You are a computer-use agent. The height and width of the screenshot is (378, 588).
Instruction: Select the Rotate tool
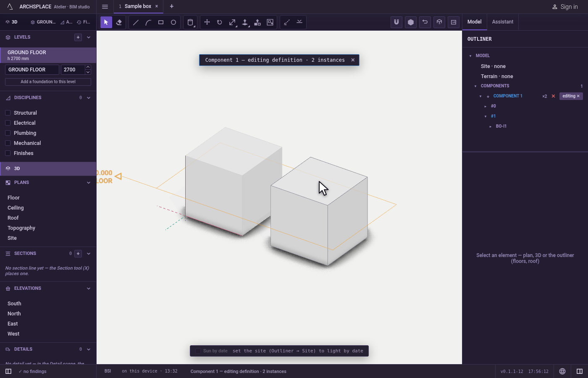(x=220, y=22)
